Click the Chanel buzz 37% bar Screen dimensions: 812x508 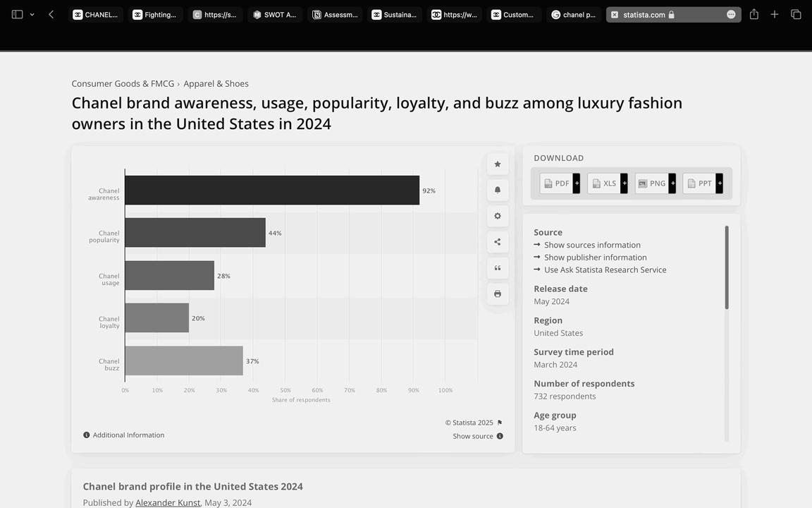click(x=184, y=361)
